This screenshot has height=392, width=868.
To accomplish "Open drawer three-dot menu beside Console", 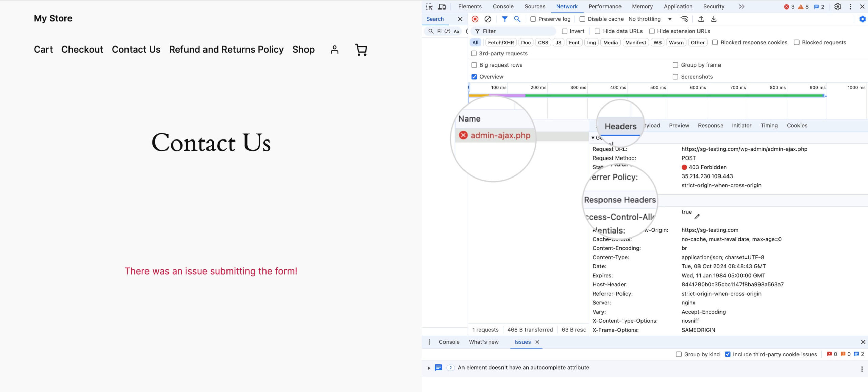I will click(x=429, y=342).
